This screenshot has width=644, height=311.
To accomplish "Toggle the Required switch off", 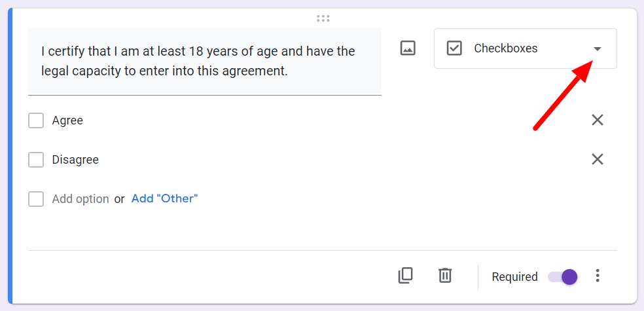I will (x=563, y=277).
